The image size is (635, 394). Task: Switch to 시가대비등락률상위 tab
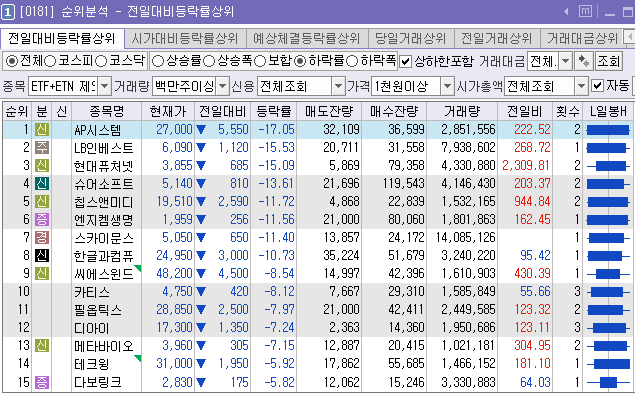click(x=185, y=38)
